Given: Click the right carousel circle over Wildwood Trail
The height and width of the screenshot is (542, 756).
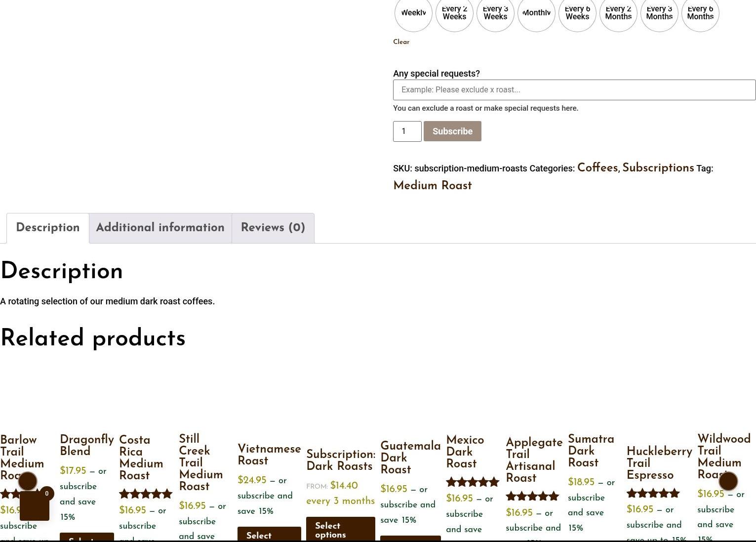Looking at the screenshot, I should pos(728,481).
